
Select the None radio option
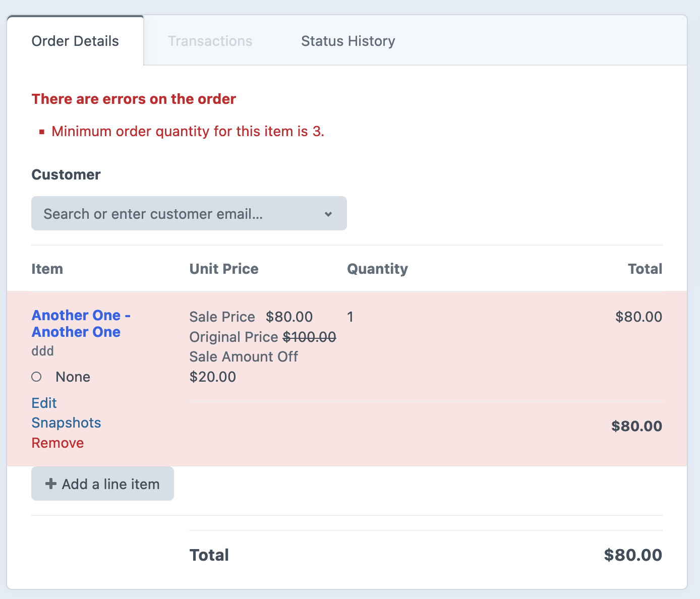(36, 376)
